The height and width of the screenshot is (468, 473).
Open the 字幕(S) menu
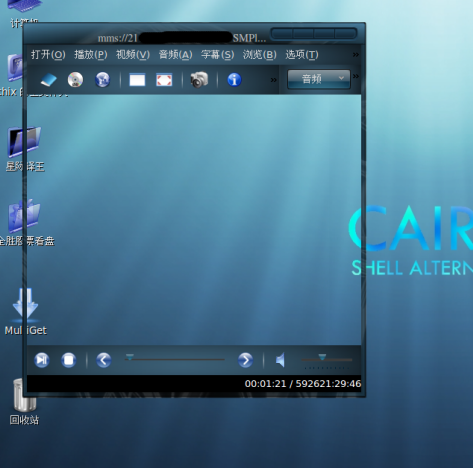click(217, 54)
